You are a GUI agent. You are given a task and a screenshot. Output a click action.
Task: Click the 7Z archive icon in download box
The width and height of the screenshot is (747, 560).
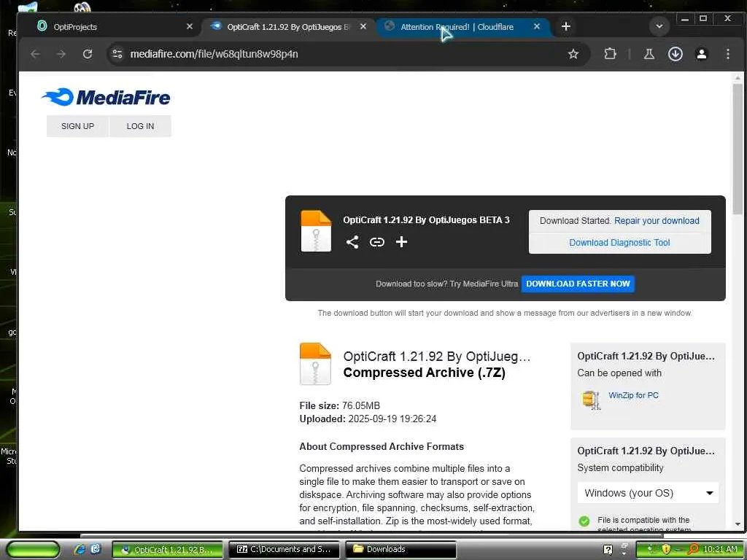tap(316, 231)
